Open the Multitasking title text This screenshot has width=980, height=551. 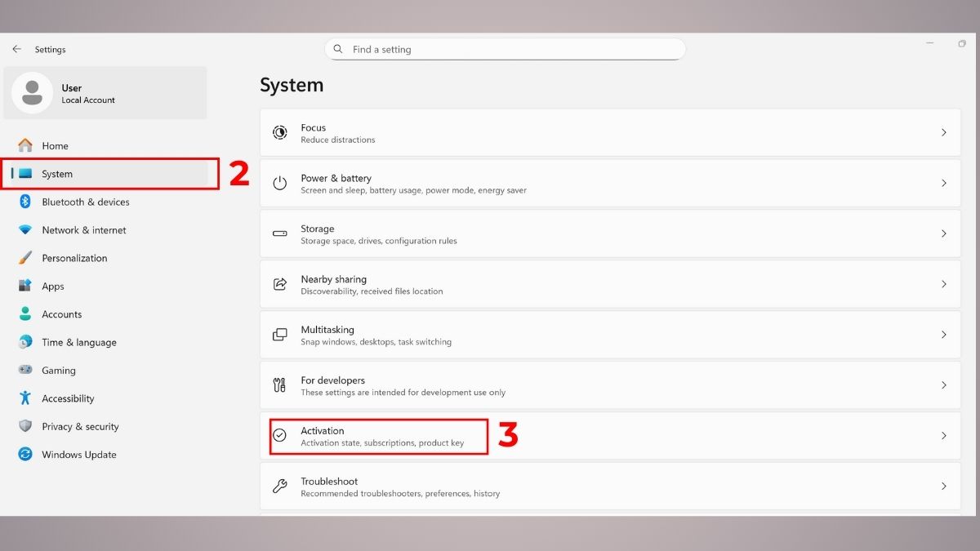(x=327, y=330)
